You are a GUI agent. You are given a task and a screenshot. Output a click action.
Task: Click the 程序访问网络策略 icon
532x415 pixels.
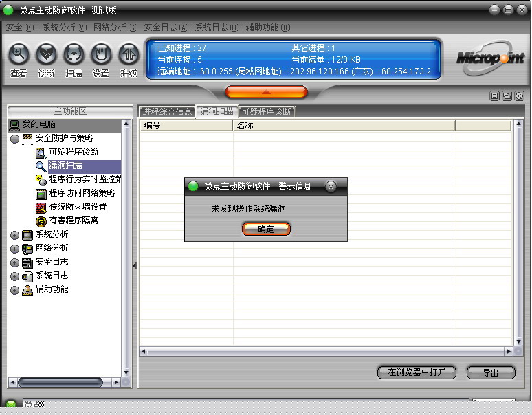pos(41,194)
